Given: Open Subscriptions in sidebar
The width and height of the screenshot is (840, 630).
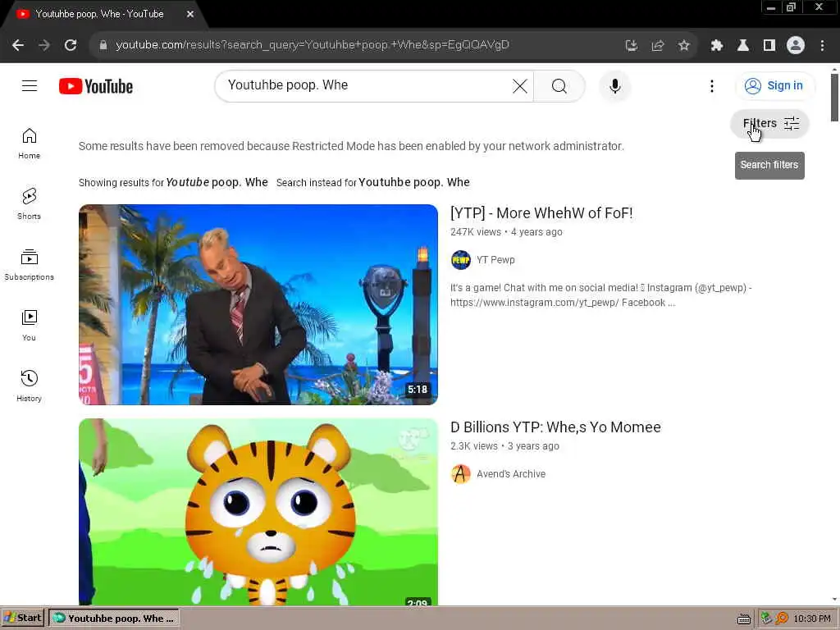Looking at the screenshot, I should (29, 265).
